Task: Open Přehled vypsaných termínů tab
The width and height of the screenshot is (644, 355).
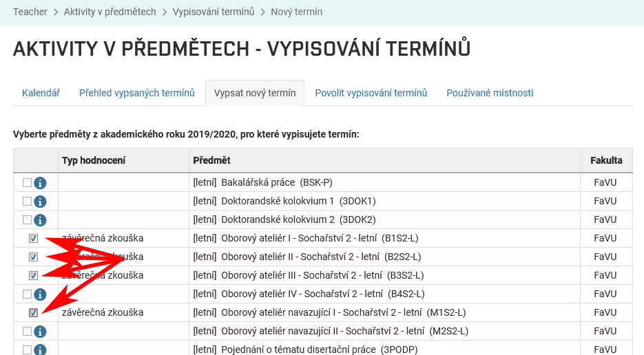Action: pos(137,93)
